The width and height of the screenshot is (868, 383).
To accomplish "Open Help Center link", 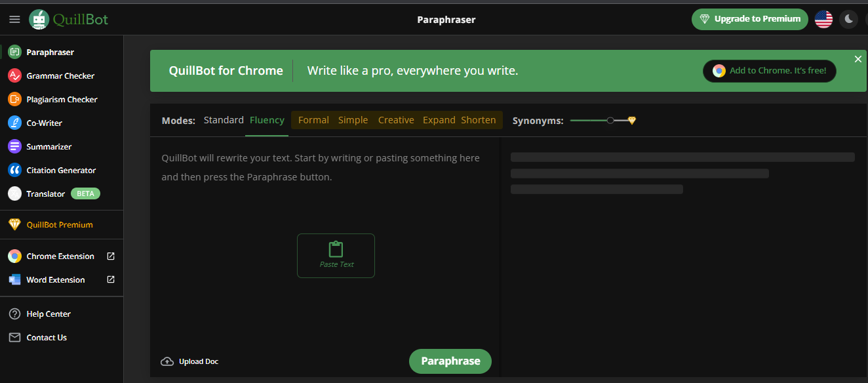I will (49, 313).
